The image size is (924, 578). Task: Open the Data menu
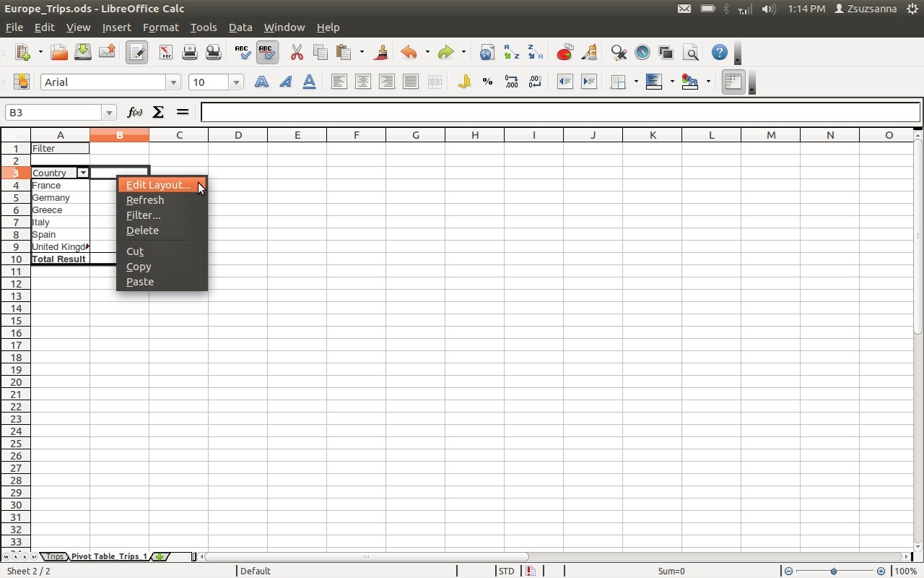(x=240, y=27)
